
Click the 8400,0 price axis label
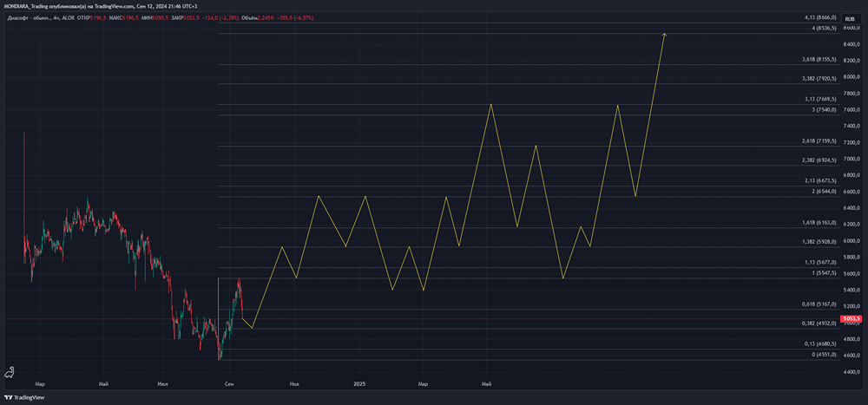click(x=852, y=44)
